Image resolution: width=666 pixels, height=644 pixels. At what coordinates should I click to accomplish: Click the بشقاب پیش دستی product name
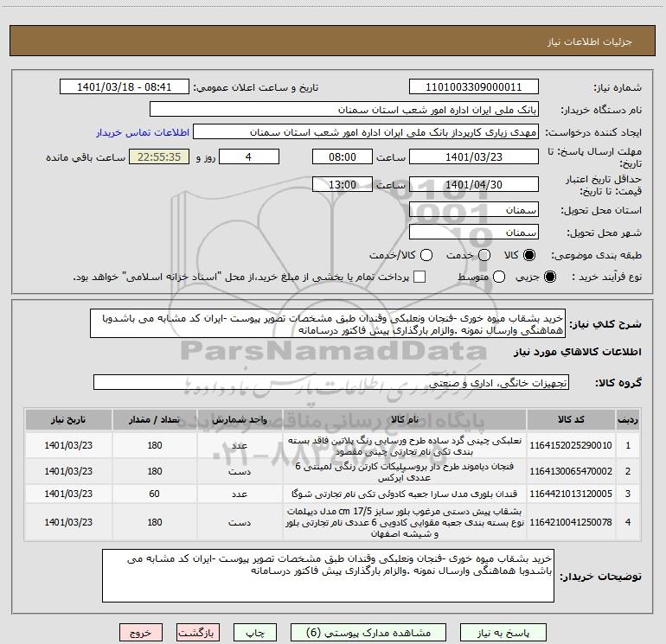[x=405, y=522]
